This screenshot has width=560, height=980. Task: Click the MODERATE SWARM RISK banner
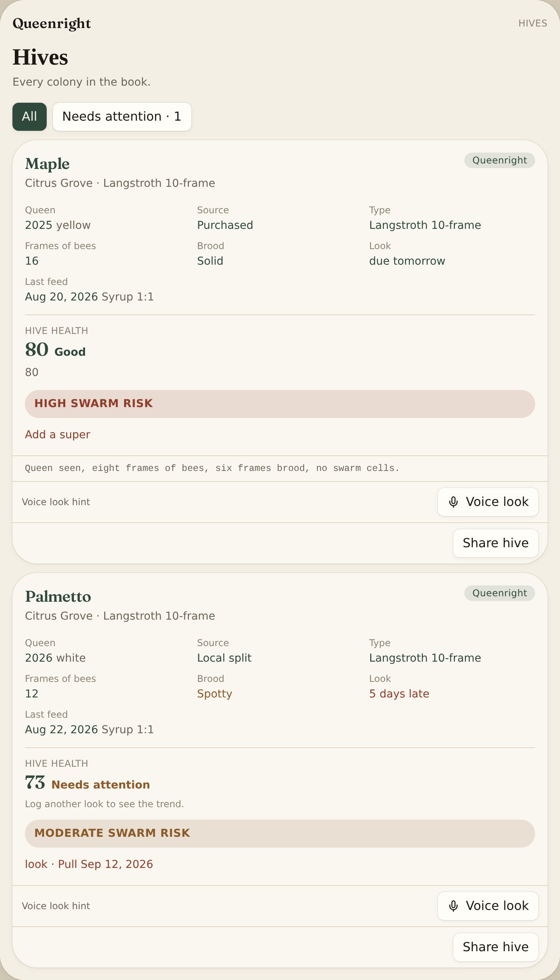pyautogui.click(x=280, y=834)
